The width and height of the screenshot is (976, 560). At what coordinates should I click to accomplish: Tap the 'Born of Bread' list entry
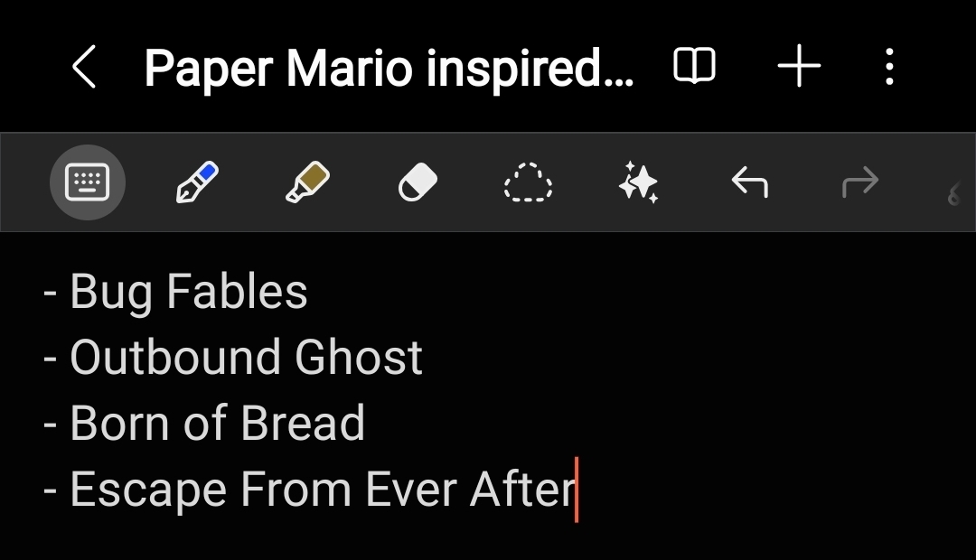pos(217,423)
